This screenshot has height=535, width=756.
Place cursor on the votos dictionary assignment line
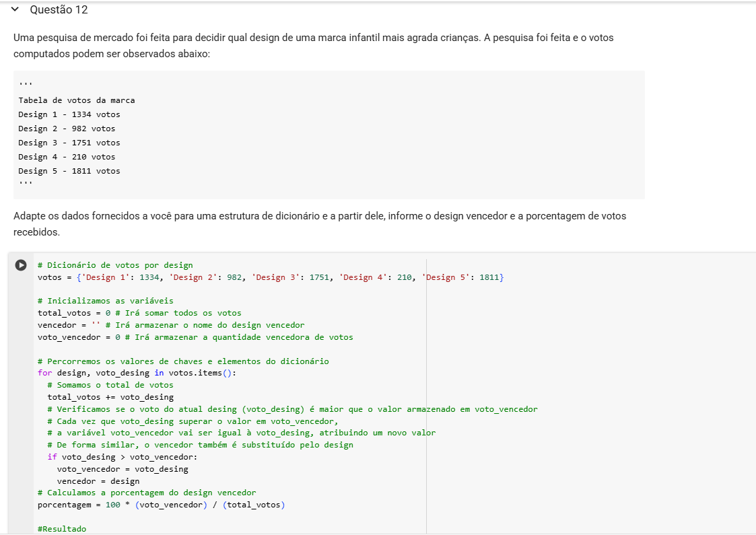(271, 277)
